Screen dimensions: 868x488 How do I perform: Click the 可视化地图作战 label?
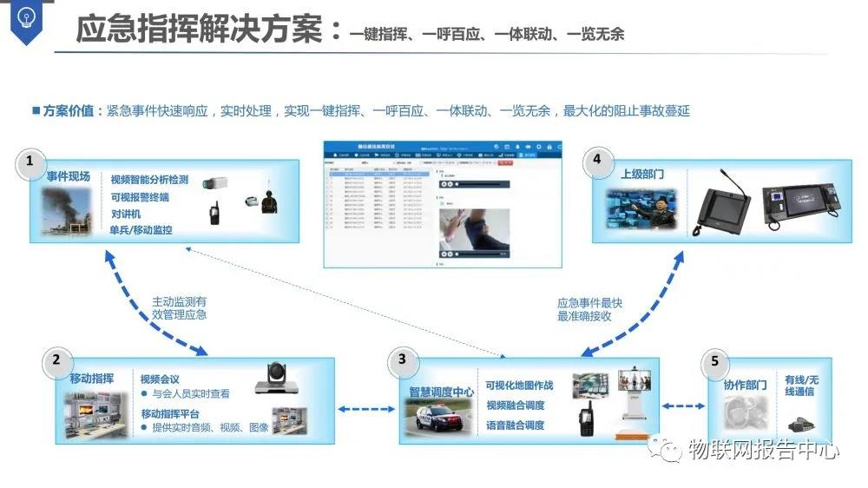pos(519,386)
